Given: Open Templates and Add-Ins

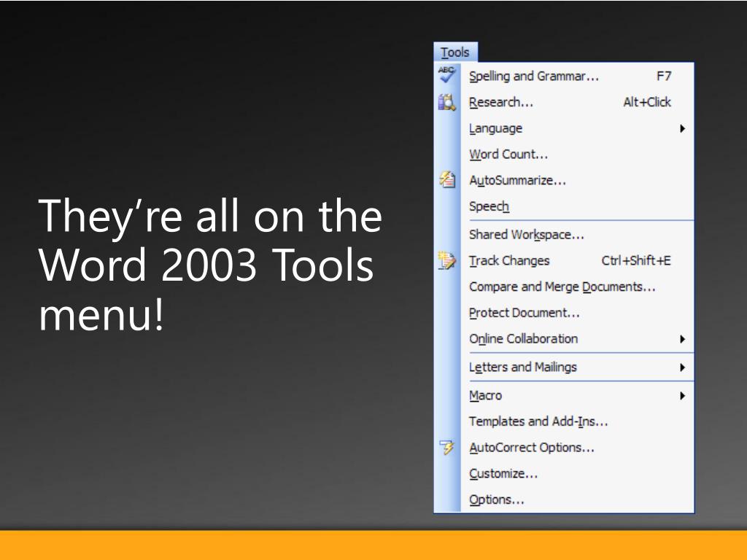Looking at the screenshot, I should point(578,421).
